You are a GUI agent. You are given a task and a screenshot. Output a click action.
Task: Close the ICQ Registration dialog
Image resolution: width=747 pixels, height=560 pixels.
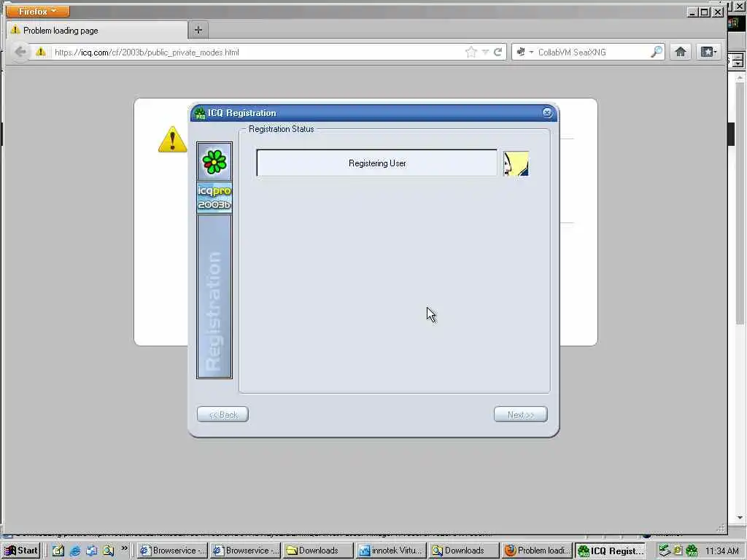pos(547,112)
